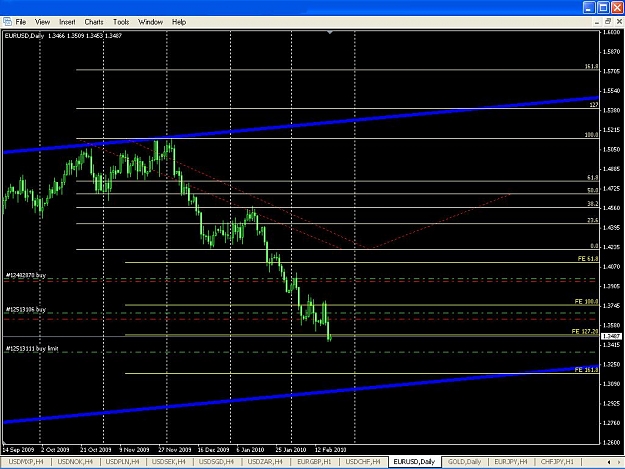Click the FE 61.8 expansion level label
625x469 pixels.
(588, 259)
